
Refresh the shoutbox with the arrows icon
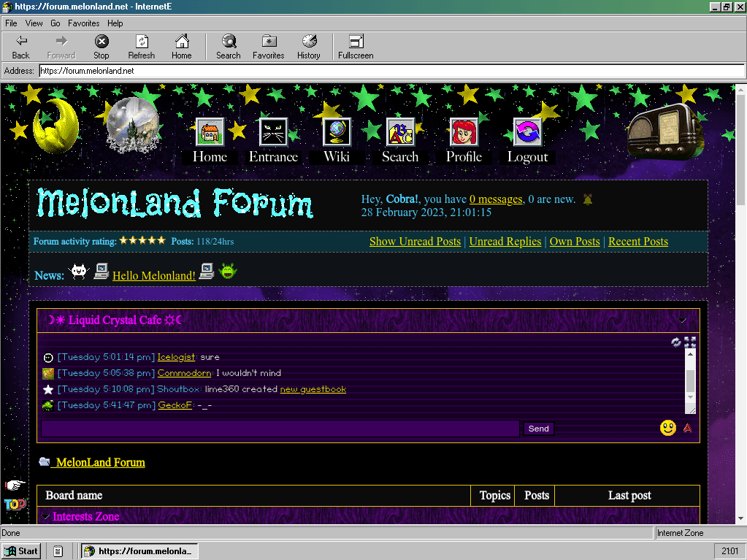click(x=676, y=342)
